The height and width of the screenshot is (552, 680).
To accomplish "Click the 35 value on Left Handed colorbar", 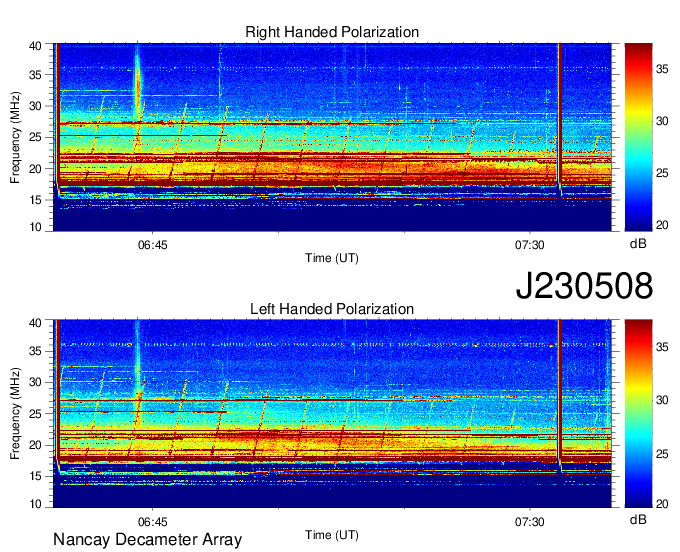I will click(x=662, y=347).
